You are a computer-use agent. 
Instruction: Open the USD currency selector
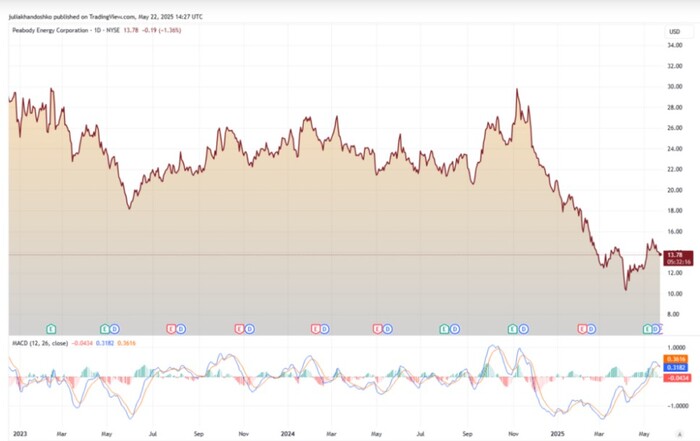pos(674,32)
